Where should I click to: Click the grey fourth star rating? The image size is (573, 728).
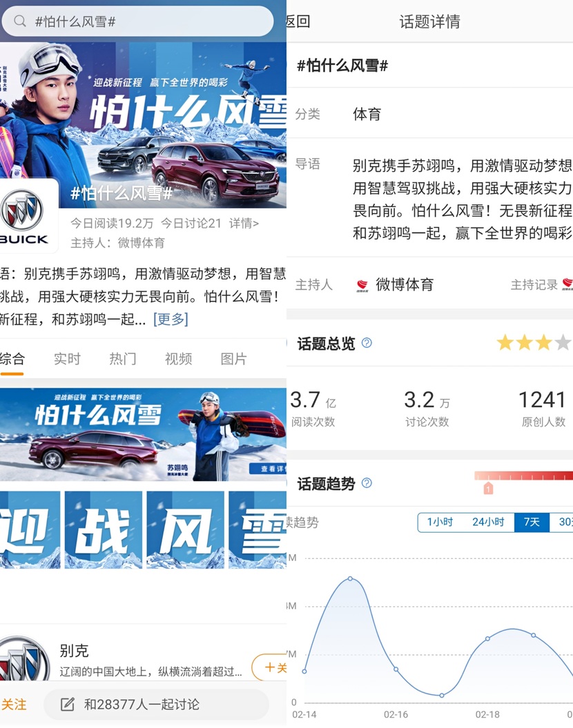pos(563,343)
